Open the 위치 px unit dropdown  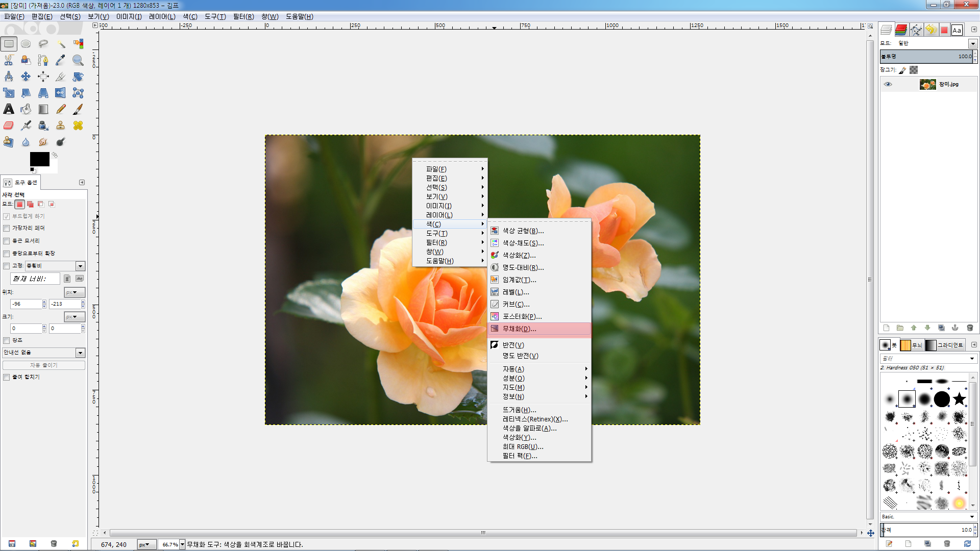(x=75, y=292)
